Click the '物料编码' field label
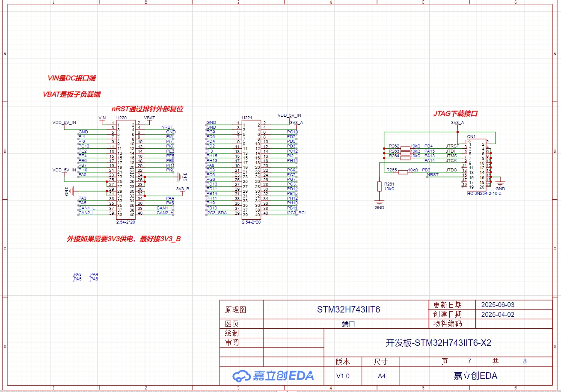The width and height of the screenshot is (561, 392). tap(448, 324)
